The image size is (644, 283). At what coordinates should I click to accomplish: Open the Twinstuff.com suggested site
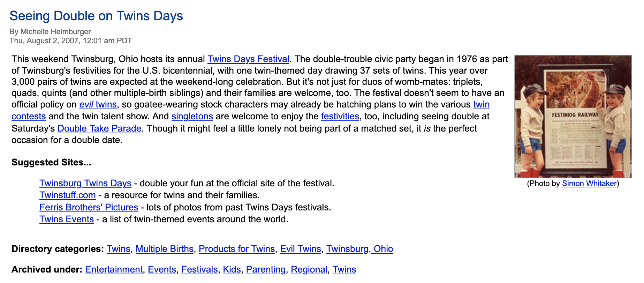pyautogui.click(x=68, y=195)
